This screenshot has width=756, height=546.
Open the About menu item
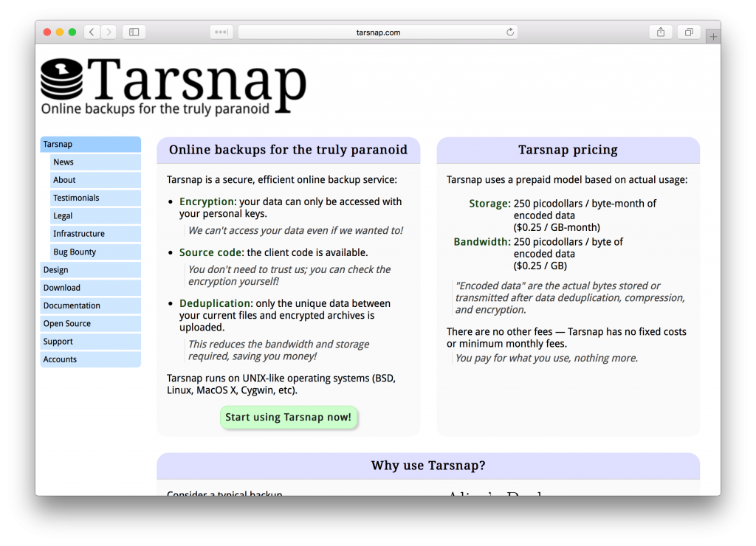pyautogui.click(x=95, y=180)
